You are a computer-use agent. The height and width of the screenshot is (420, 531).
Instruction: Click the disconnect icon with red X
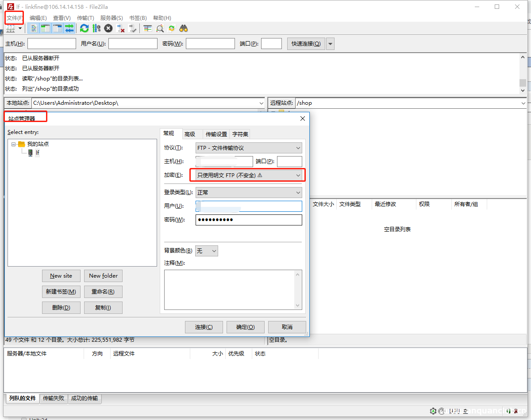point(120,28)
